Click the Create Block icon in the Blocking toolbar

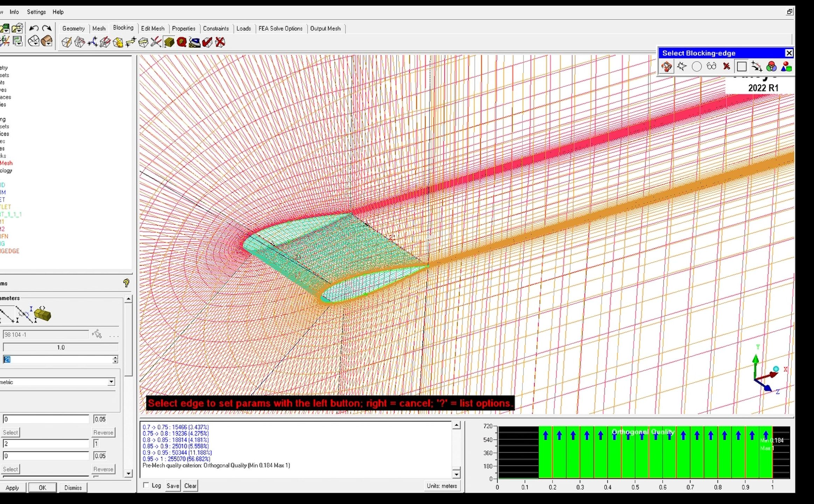tap(67, 42)
